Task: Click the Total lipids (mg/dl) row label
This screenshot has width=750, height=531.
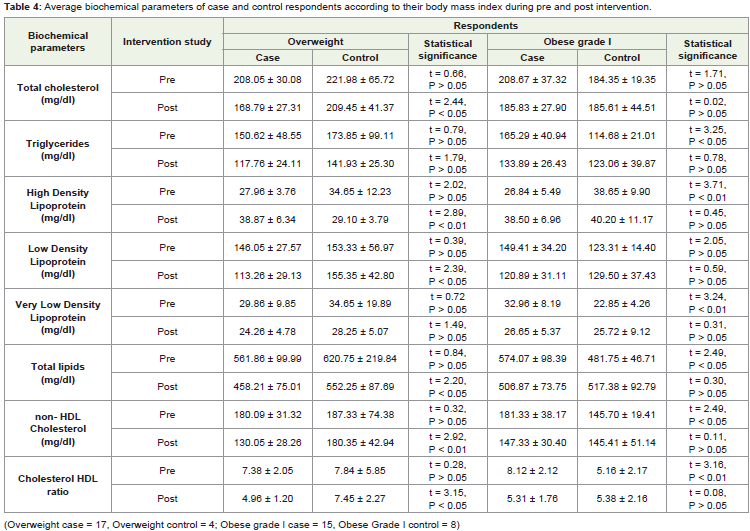Action: [x=58, y=373]
